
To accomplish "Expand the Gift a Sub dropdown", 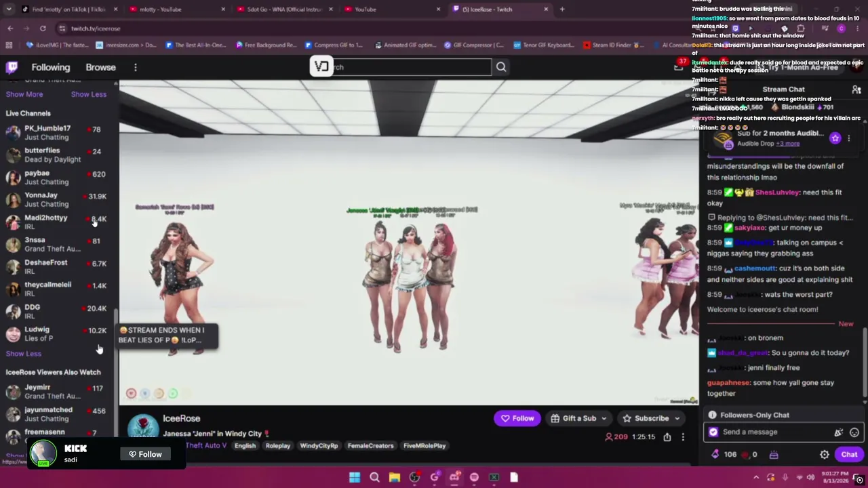I will pyautogui.click(x=604, y=419).
